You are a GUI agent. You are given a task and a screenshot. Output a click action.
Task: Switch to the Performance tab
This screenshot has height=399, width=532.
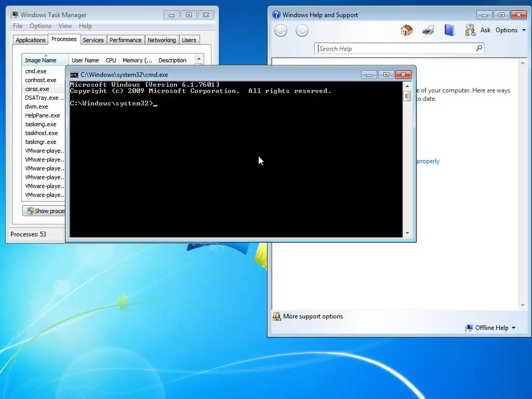click(125, 40)
